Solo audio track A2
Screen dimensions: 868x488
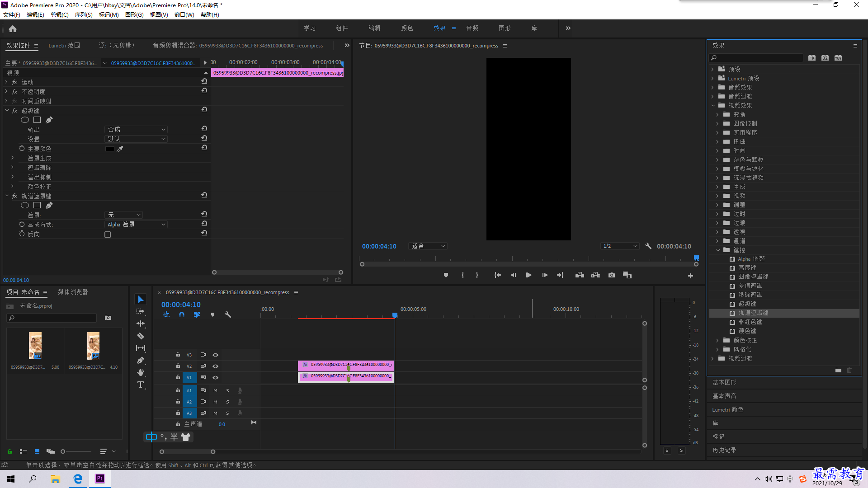pos(227,402)
